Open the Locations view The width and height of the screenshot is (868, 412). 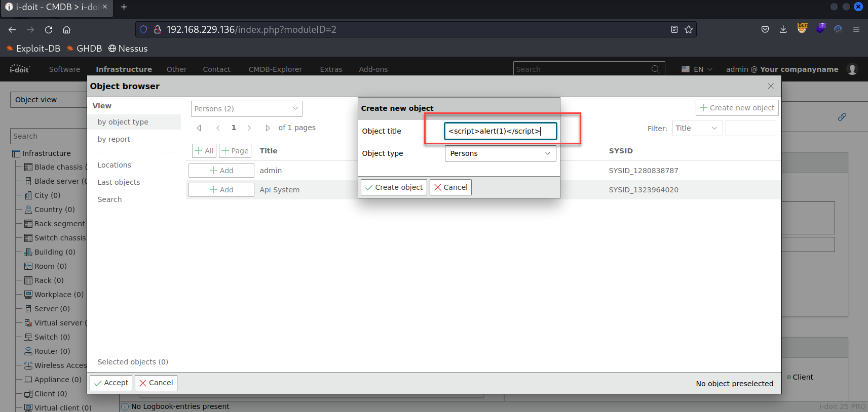click(114, 165)
